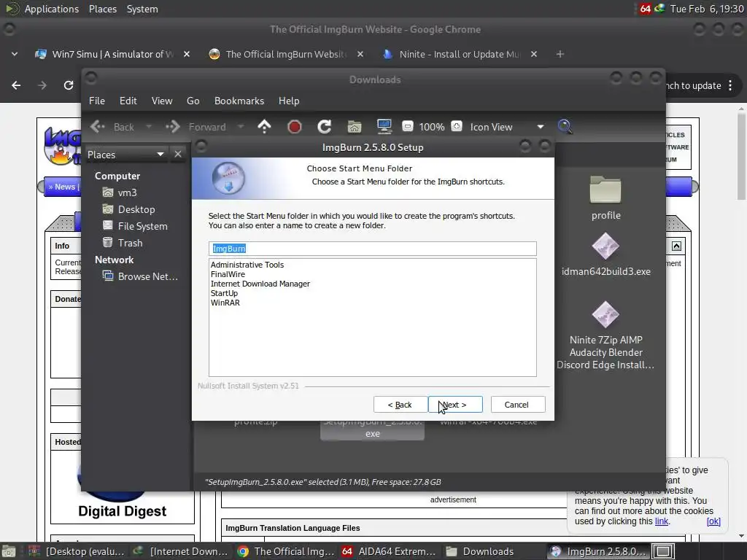Open the Forward history dropdown arrow
The width and height of the screenshot is (747, 560).
pos(241,127)
